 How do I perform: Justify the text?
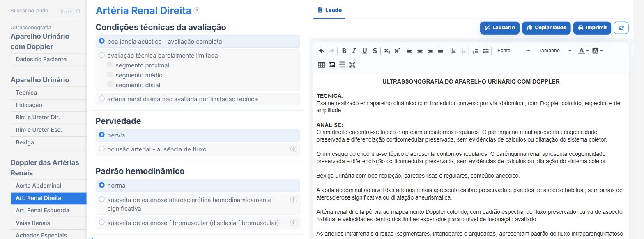point(440,51)
